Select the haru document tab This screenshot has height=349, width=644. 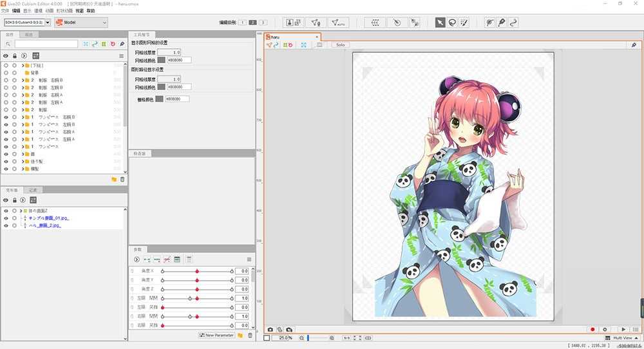(292, 37)
